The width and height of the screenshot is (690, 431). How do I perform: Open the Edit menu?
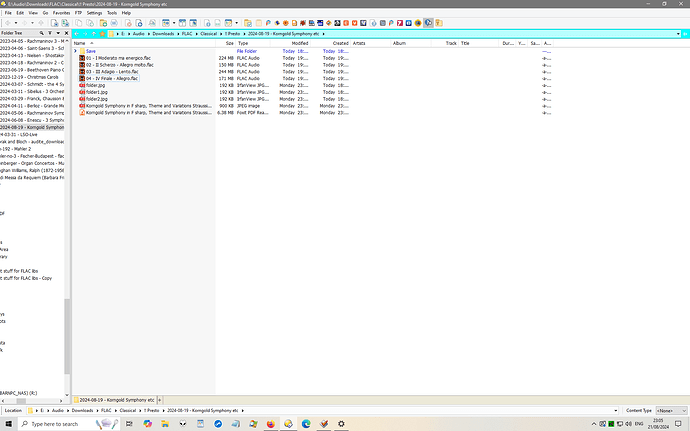point(20,13)
